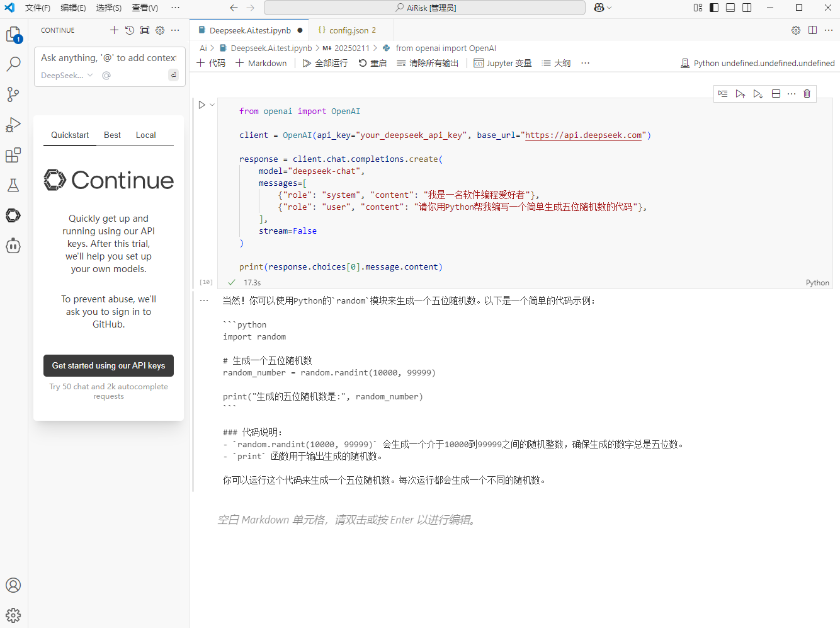Screen dimensions: 840x628
Task: Expand hidden menu bar items ellipsis
Action: pyautogui.click(x=175, y=8)
